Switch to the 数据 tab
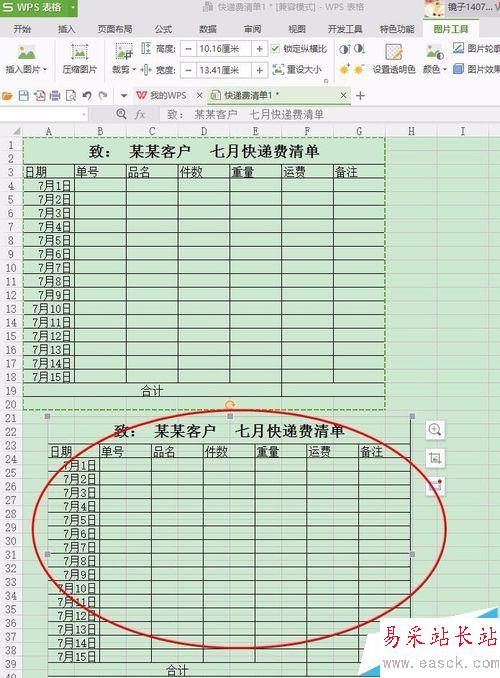The height and width of the screenshot is (678, 500). coord(208,29)
